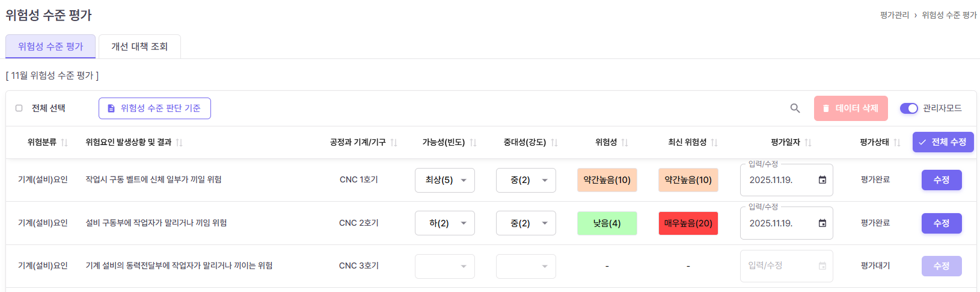Click the red 매우높음(20) risk badge
The image size is (980, 292).
point(688,223)
